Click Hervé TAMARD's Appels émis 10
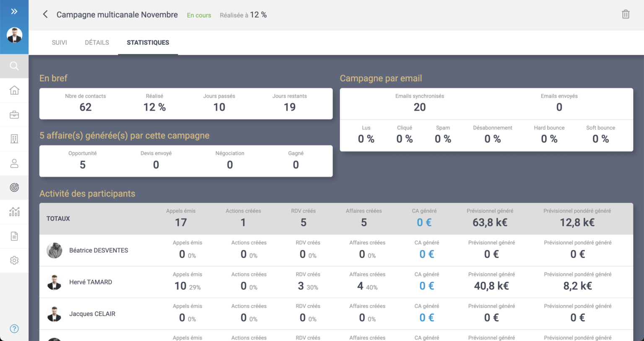Image resolution: width=644 pixels, height=341 pixels. [180, 286]
